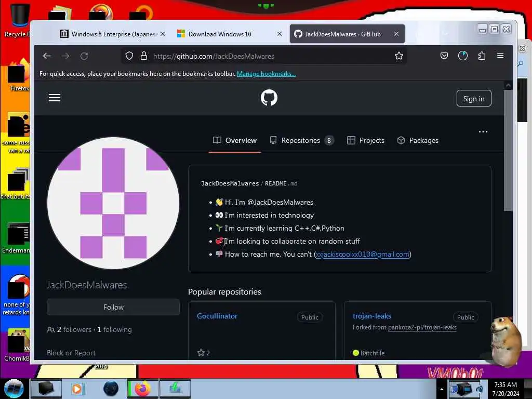Image resolution: width=532 pixels, height=399 pixels.
Task: Click the JackDoesMalwares profile avatar
Action: tap(113, 203)
